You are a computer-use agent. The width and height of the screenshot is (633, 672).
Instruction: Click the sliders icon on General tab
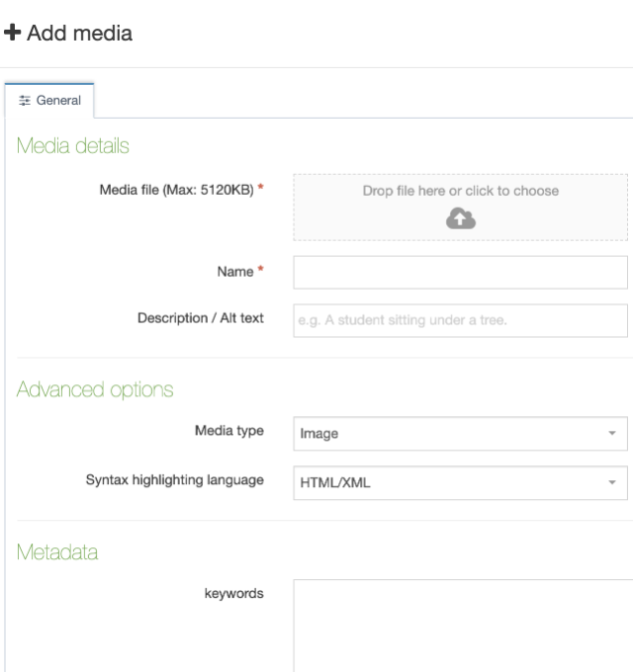tap(24, 100)
